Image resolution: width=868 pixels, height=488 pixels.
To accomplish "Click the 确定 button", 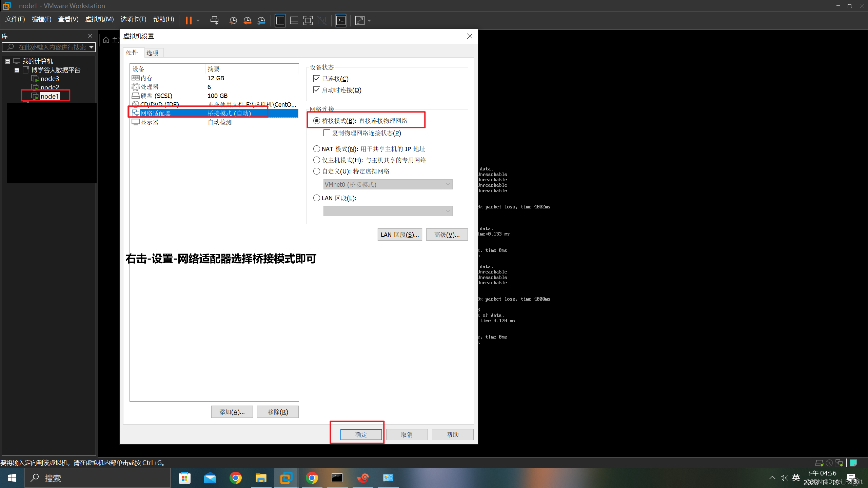I will point(361,434).
